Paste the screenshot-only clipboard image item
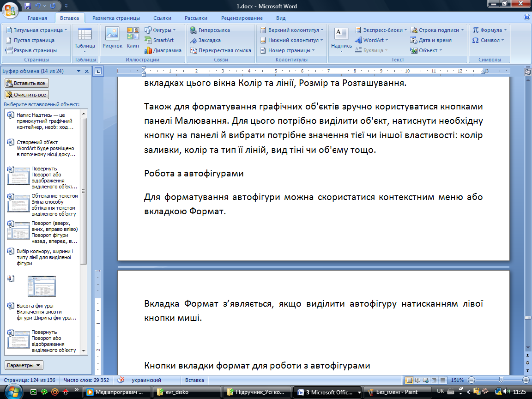The image size is (532, 399). 42,286
